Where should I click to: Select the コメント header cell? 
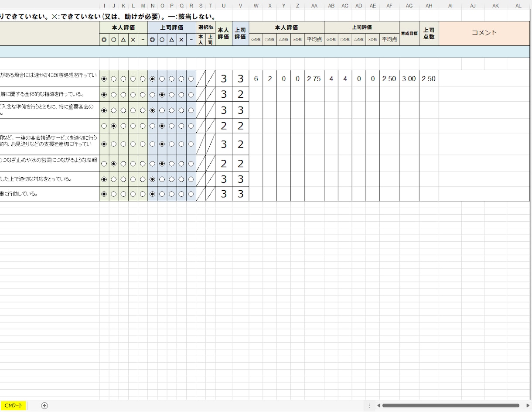click(x=484, y=33)
